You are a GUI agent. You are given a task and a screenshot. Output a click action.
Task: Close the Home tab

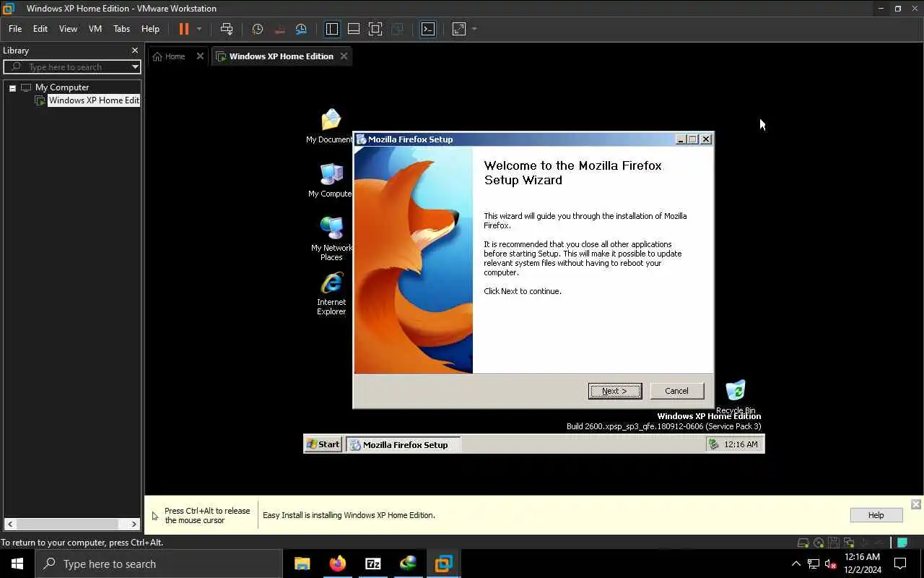click(x=200, y=56)
